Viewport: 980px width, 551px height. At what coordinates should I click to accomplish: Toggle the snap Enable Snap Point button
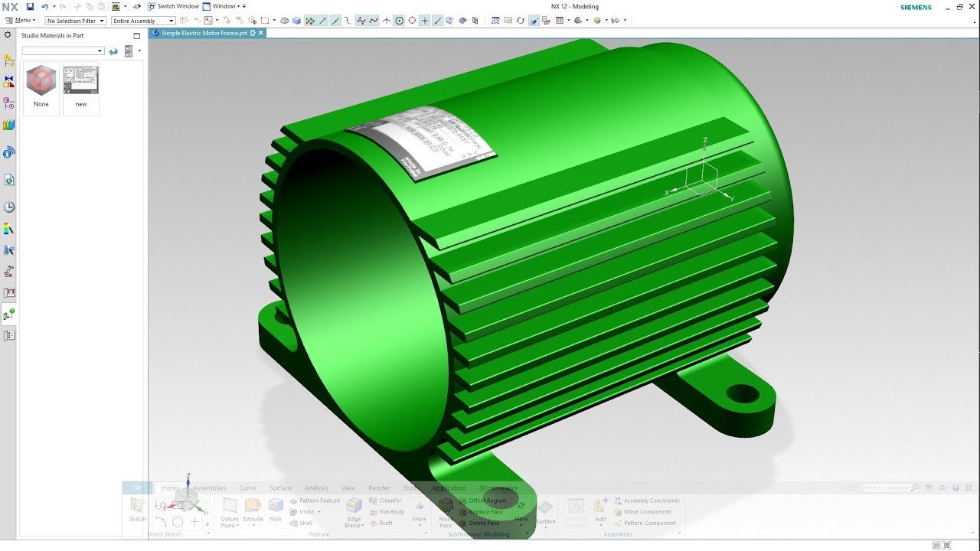(309, 21)
